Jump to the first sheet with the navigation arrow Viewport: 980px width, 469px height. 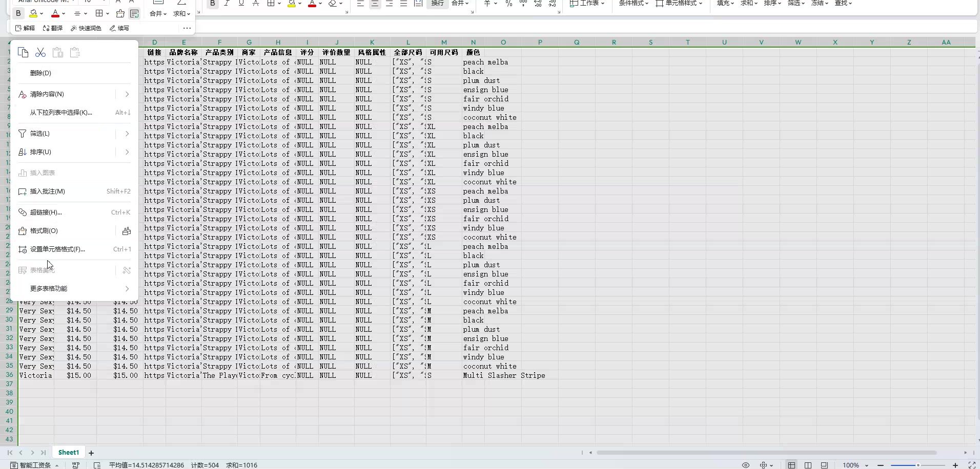10,453
